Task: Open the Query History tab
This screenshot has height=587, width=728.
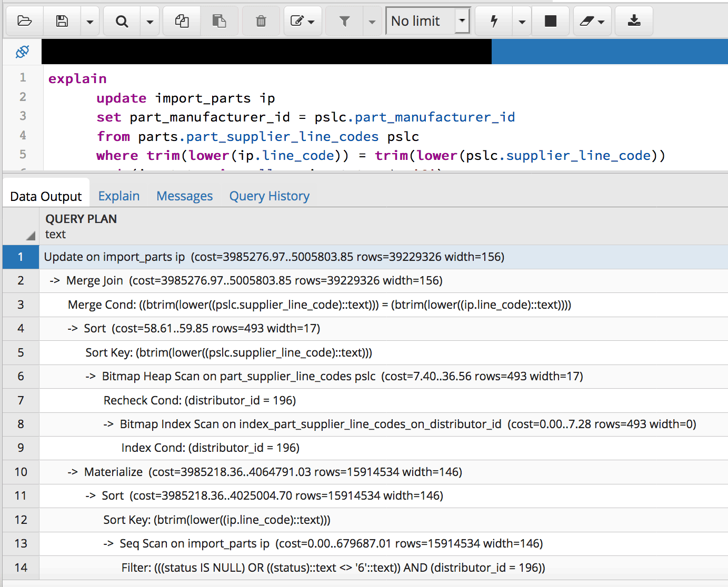Action: pyautogui.click(x=270, y=196)
